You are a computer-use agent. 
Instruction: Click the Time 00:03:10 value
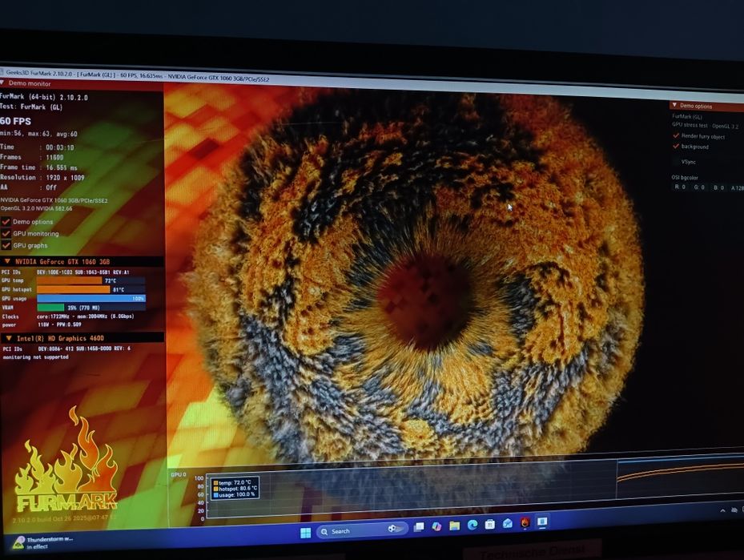tap(60, 147)
